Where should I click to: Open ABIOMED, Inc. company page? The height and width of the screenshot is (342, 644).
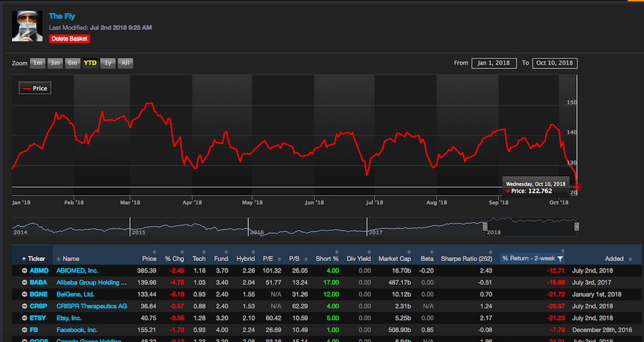pyautogui.click(x=77, y=271)
